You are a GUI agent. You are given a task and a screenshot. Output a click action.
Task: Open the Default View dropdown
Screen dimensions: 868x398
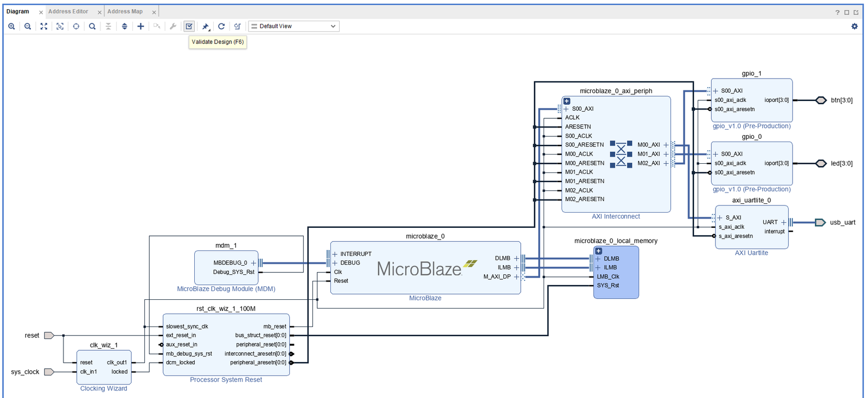click(293, 26)
